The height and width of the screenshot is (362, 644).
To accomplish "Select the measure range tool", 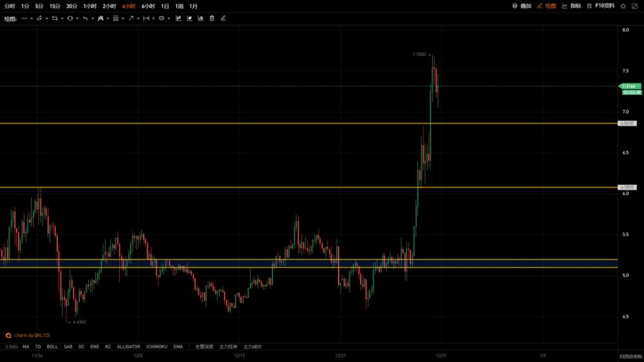I will point(146,19).
